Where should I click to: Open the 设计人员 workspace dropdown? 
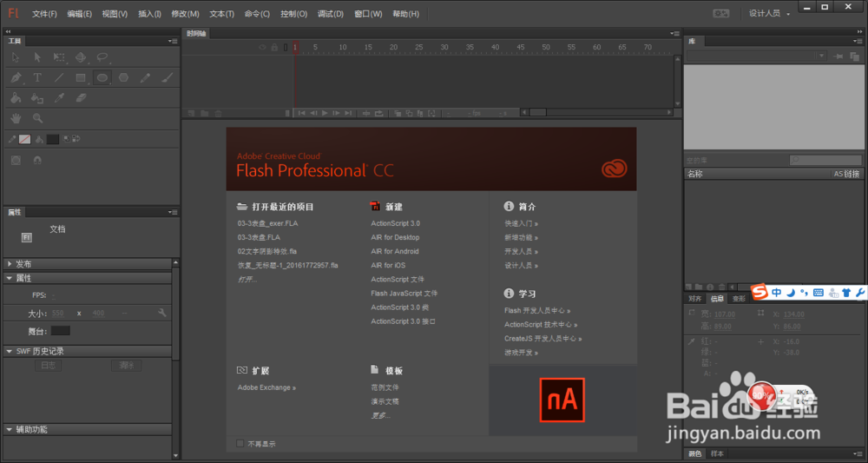[769, 13]
